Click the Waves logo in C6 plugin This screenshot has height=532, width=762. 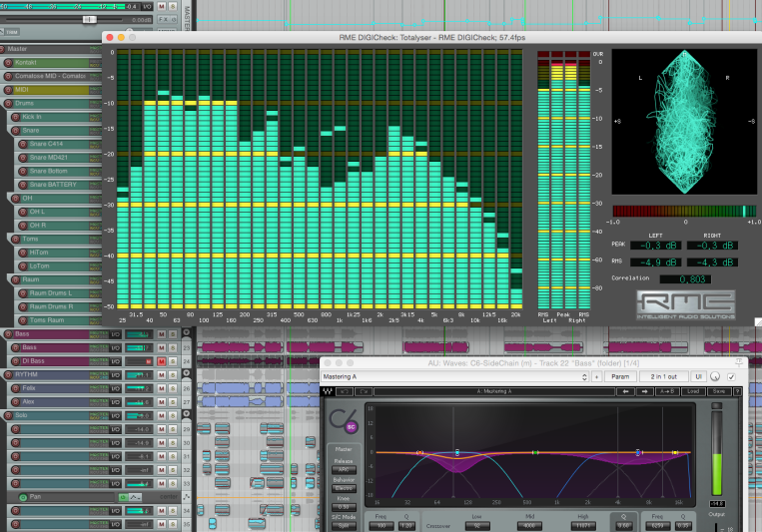(x=328, y=391)
